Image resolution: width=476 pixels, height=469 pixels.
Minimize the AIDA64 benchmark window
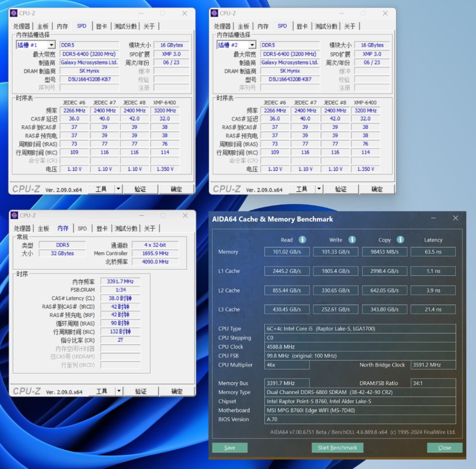[434, 218]
